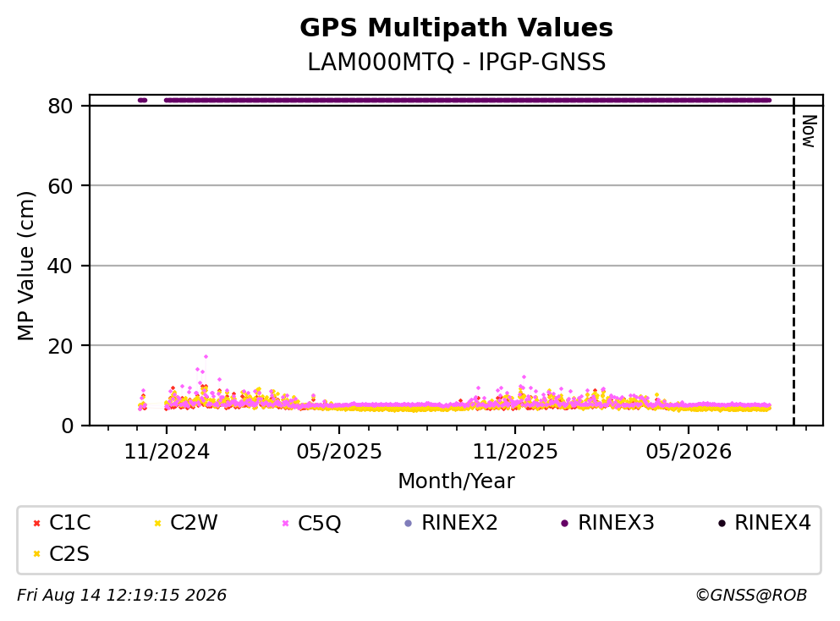Viewport: 840px width, 621px height.
Task: Click the orange C2S legend marker
Action: (x=36, y=554)
